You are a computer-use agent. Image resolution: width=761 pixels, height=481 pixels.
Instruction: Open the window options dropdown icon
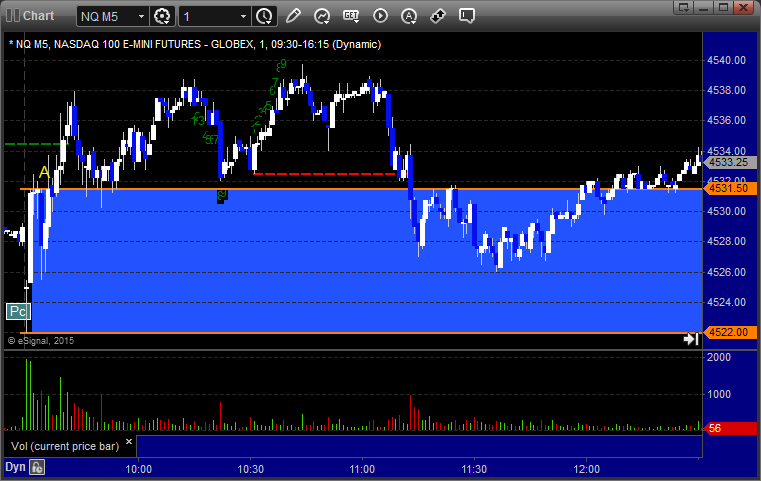click(x=683, y=7)
